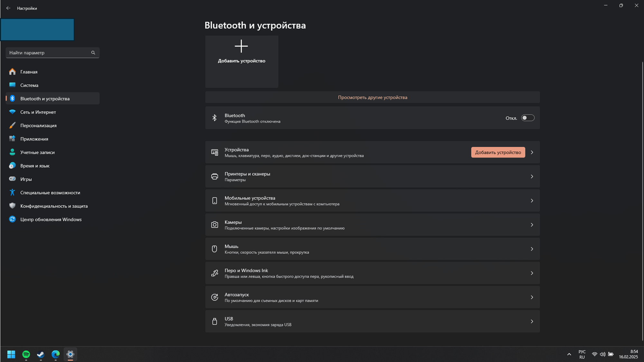The image size is (644, 362).
Task: Click Просмотреть другие устройства link
Action: coord(372,97)
